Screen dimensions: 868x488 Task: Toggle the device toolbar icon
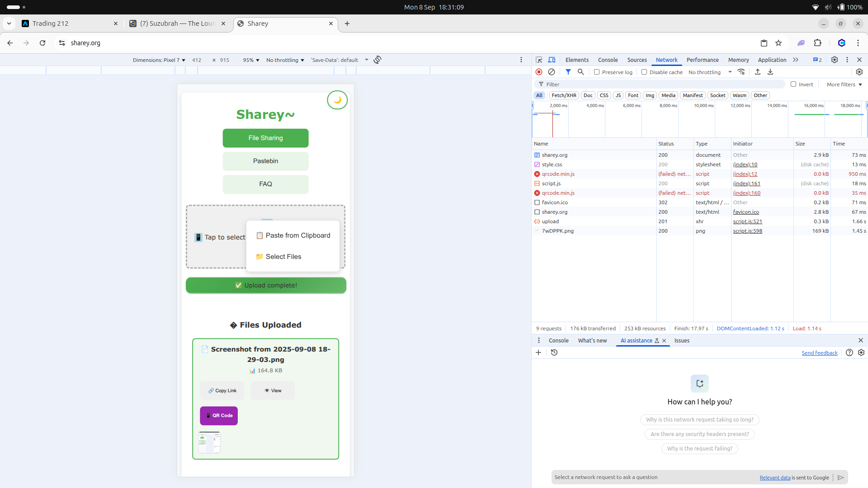pyautogui.click(x=552, y=60)
